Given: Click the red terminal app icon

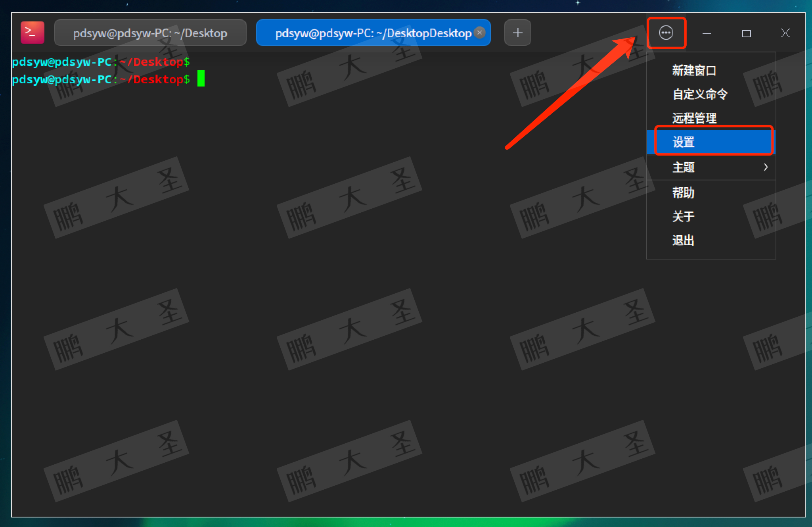Looking at the screenshot, I should (32, 33).
